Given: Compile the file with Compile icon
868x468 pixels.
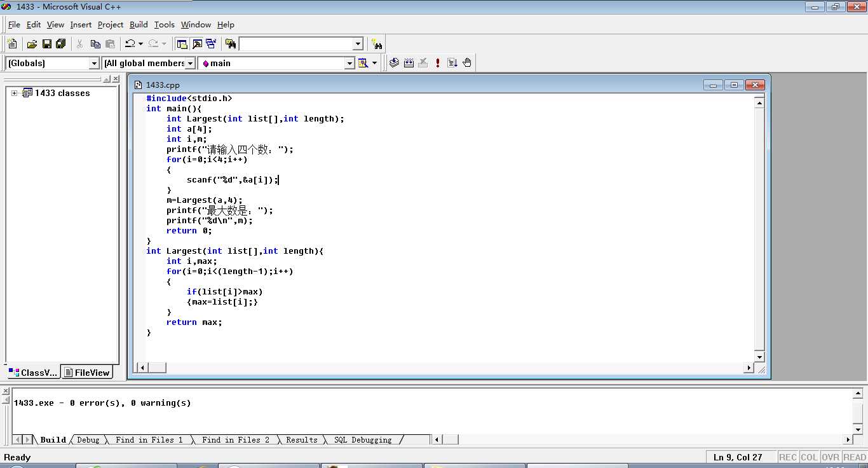Looking at the screenshot, I should pyautogui.click(x=394, y=63).
